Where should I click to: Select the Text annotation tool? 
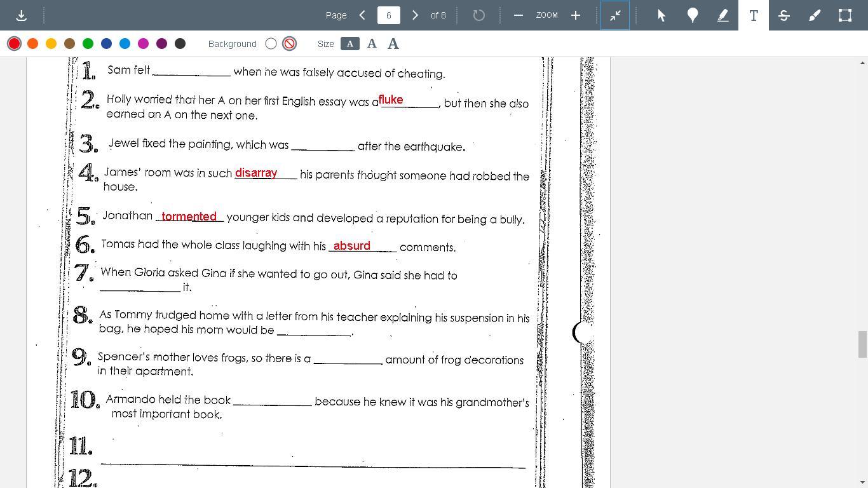754,15
